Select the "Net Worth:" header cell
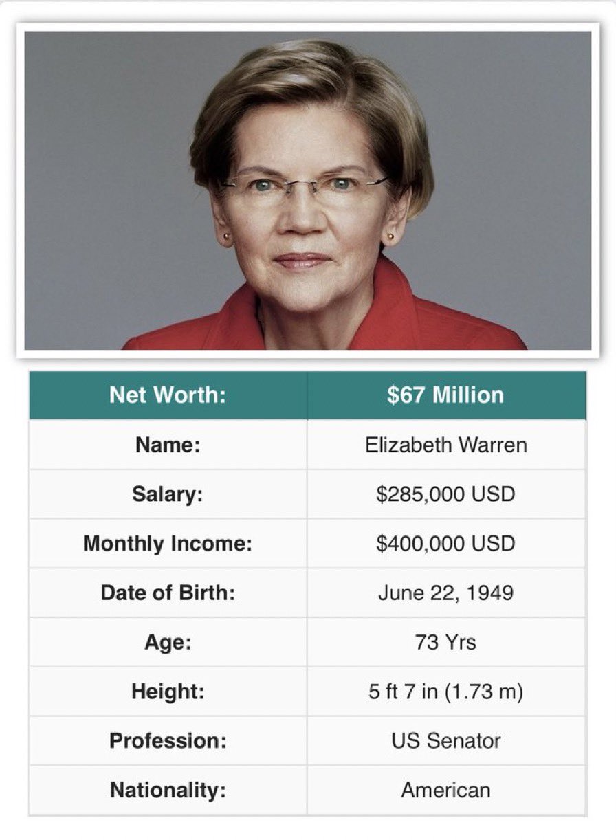The image size is (616, 840). pyautogui.click(x=168, y=395)
